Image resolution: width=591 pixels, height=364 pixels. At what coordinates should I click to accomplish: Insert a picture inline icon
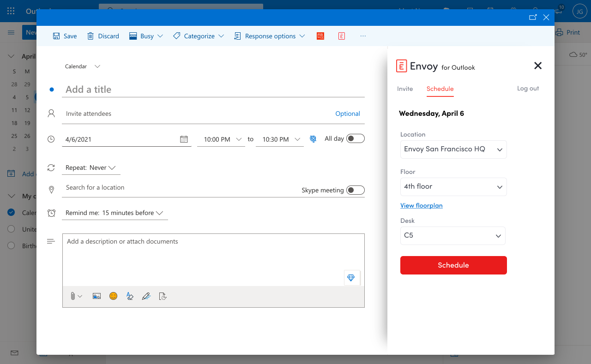point(96,296)
